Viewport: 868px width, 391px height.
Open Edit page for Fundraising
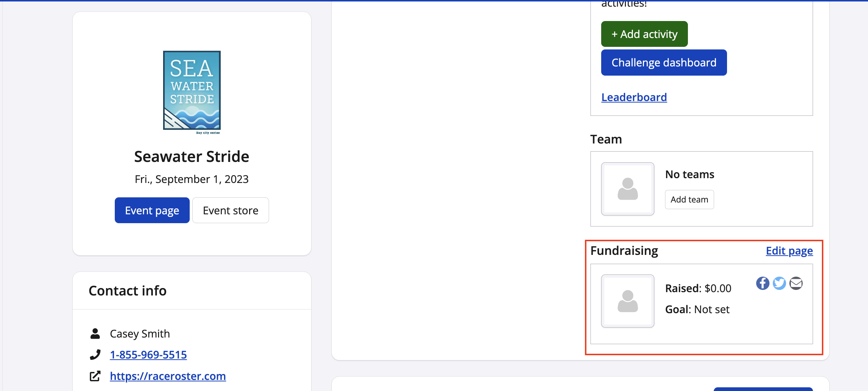pos(789,251)
